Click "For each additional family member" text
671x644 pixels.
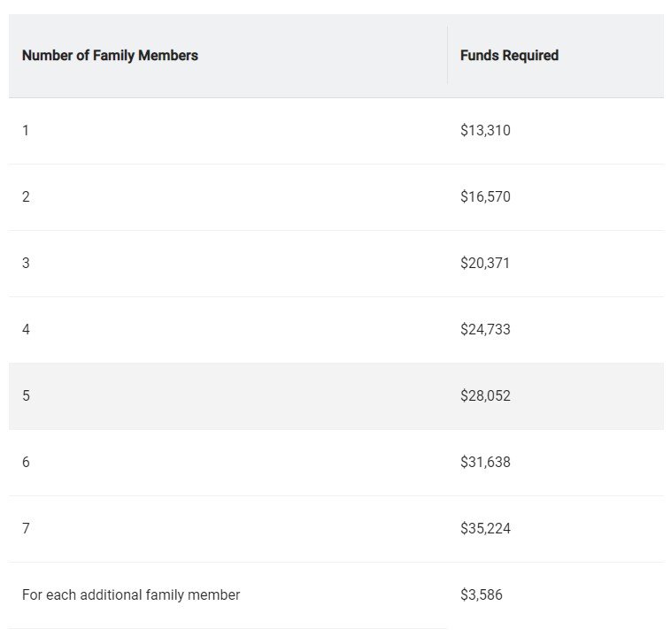point(131,595)
